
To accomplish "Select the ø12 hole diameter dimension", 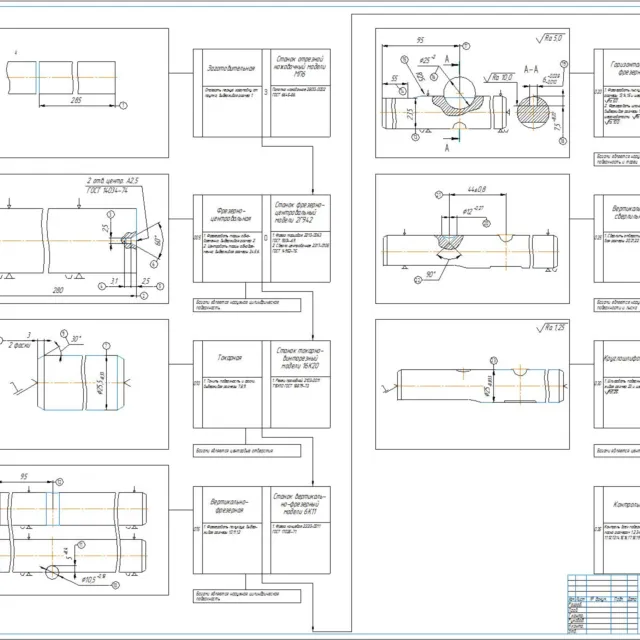I will tap(473, 211).
